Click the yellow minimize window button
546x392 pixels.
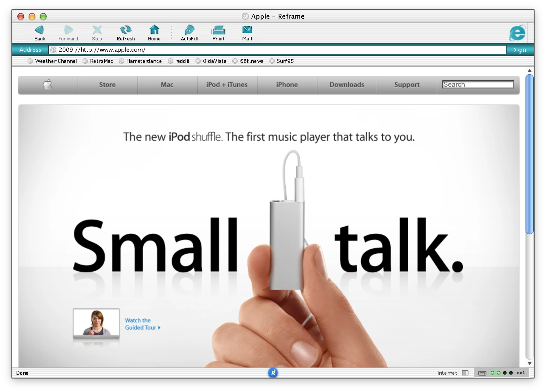(x=32, y=16)
